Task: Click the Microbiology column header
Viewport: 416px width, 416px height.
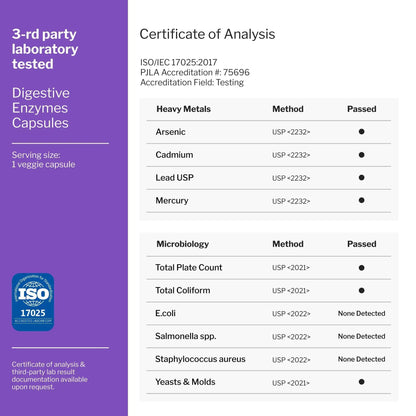Action: (183, 244)
